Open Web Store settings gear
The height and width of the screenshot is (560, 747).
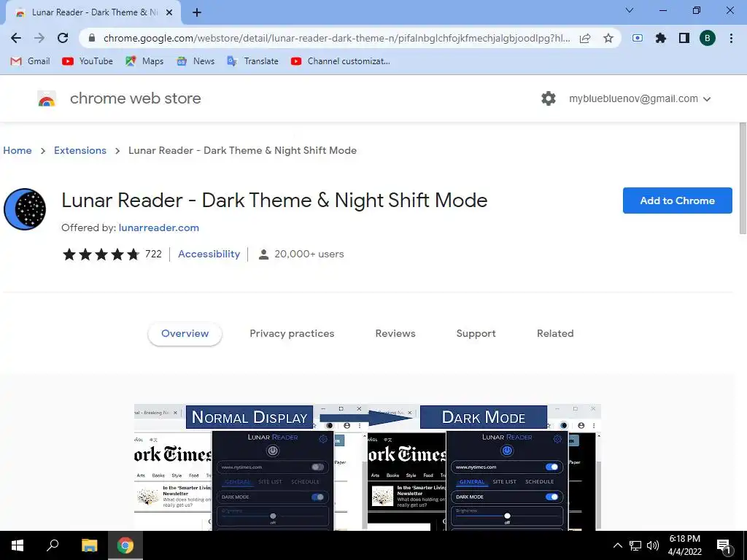(549, 98)
